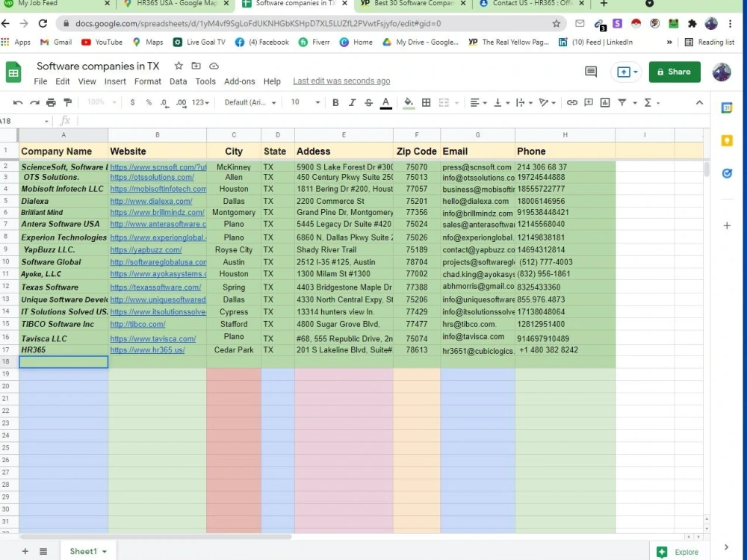Image resolution: width=747 pixels, height=560 pixels.
Task: Open the Gmail bookmark
Action: [x=56, y=42]
